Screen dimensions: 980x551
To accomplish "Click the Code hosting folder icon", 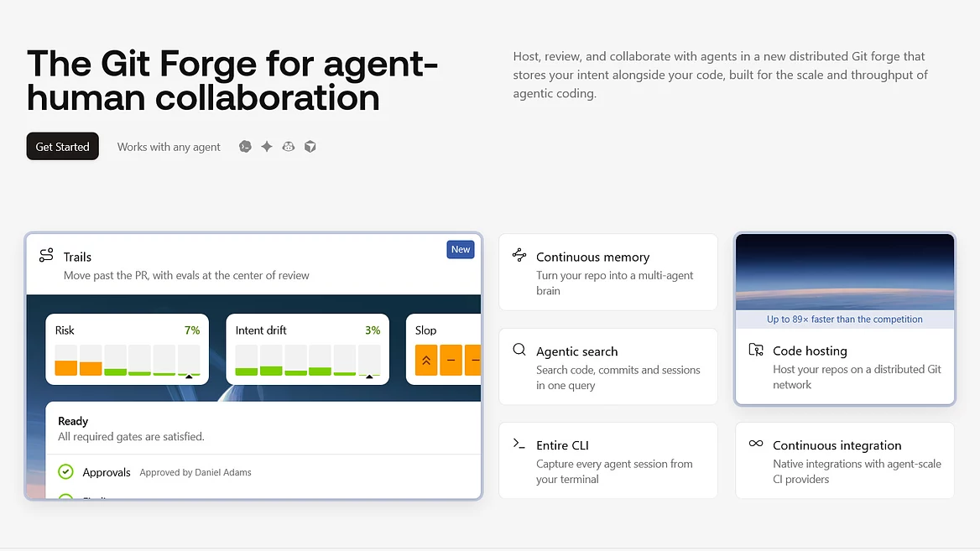I will [x=756, y=349].
